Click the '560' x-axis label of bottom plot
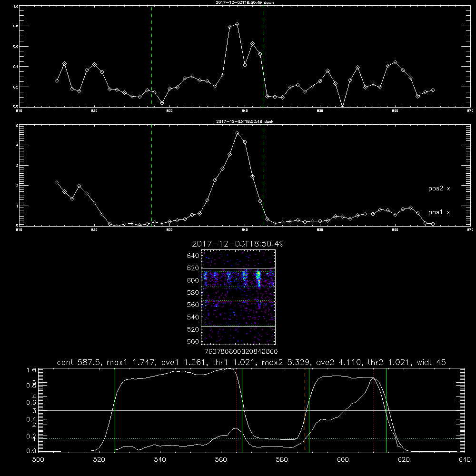 tap(221, 459)
